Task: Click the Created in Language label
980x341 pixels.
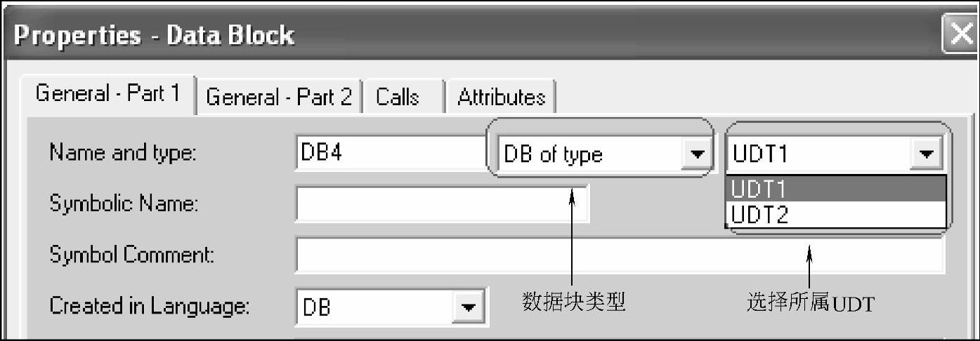Action: pyautogui.click(x=149, y=306)
